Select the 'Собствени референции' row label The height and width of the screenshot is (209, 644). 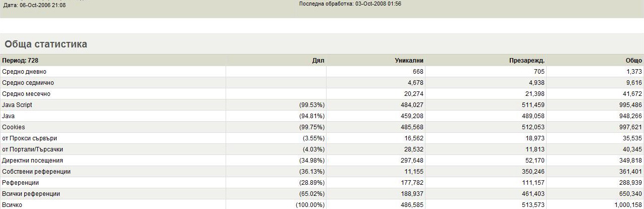[36, 172]
